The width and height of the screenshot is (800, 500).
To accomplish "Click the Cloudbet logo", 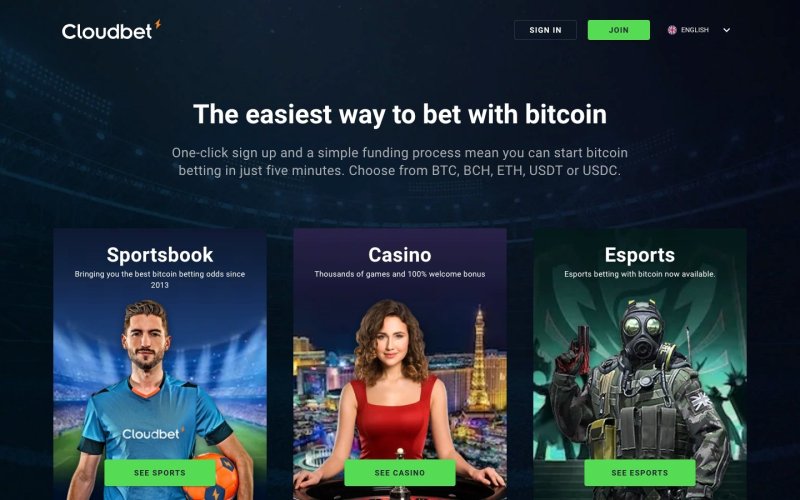I will click(x=111, y=30).
